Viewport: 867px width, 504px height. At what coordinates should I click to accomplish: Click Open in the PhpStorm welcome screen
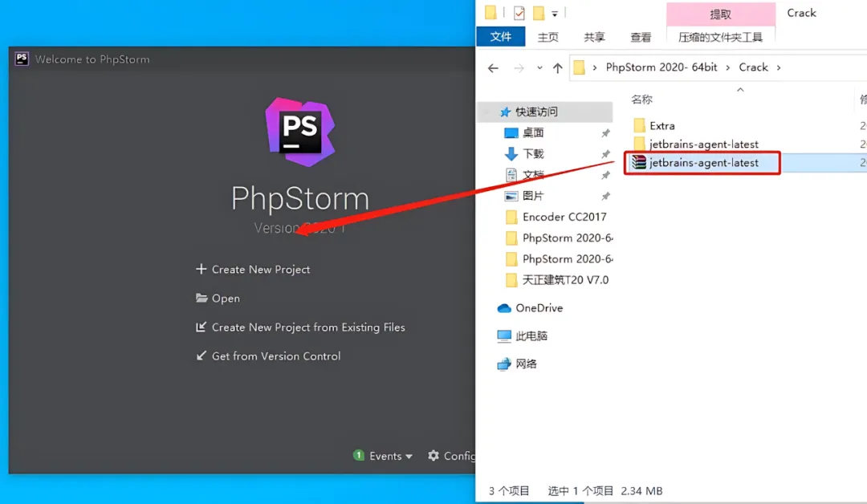(226, 299)
